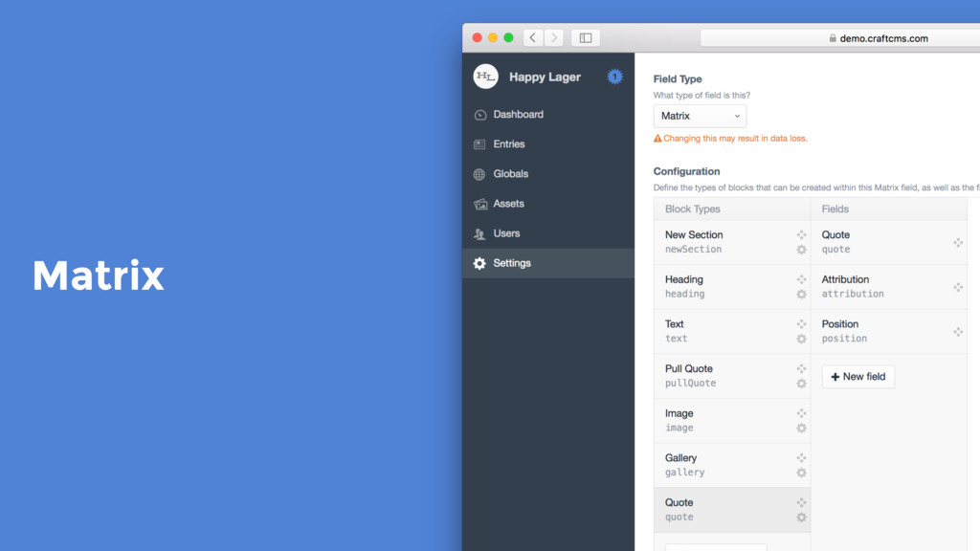Click Image block move handle
Screen dimensions: 980x551
coord(801,413)
